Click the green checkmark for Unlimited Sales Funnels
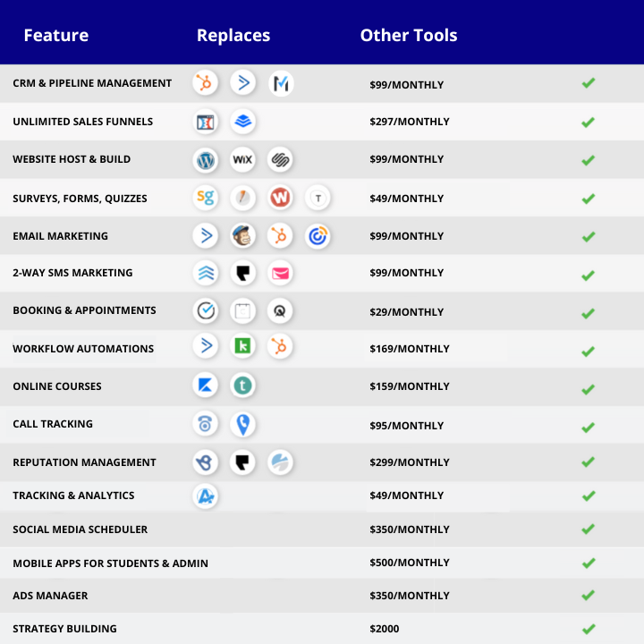Image resolution: width=644 pixels, height=644 pixels. tap(589, 123)
